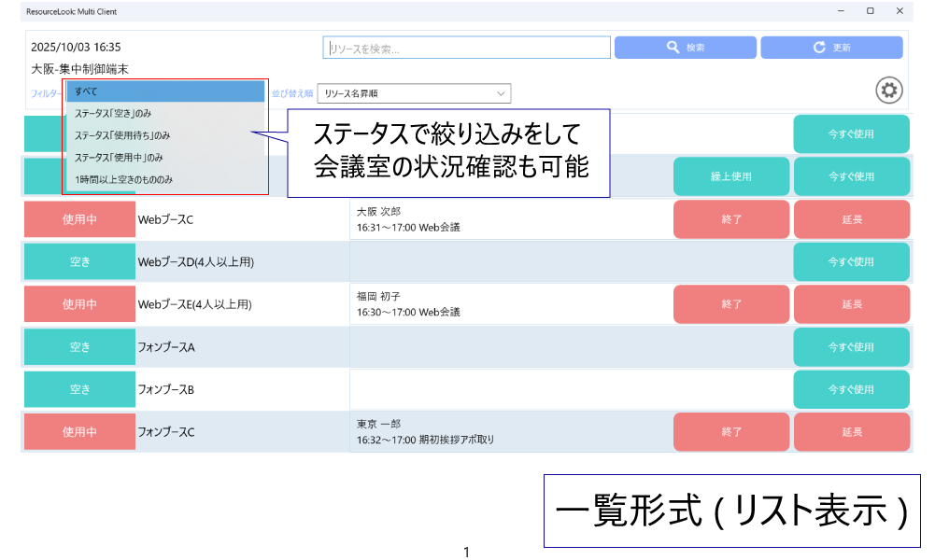Click 終了 button for フォンブースC
The height and width of the screenshot is (560, 935).
pos(731,432)
